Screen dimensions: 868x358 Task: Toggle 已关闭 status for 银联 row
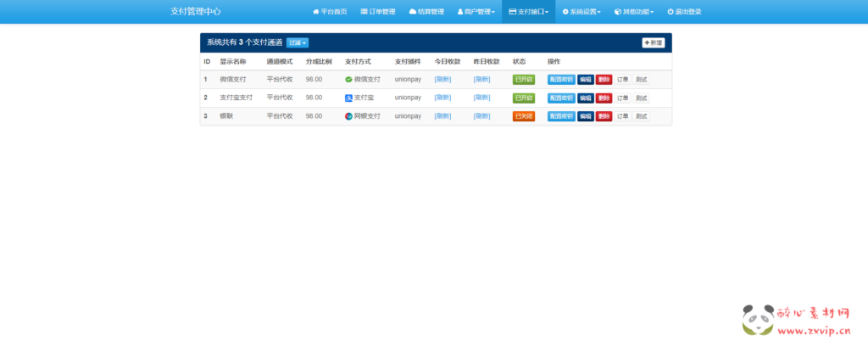click(524, 116)
